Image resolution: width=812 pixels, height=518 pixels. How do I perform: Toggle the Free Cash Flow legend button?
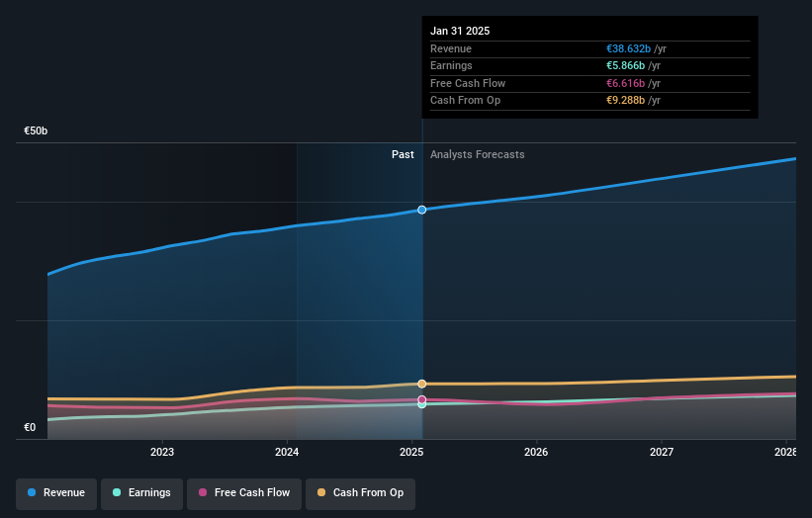tap(244, 493)
